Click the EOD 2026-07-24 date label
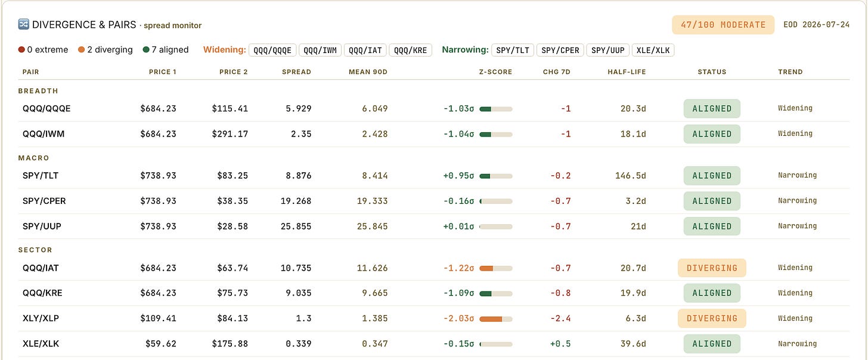 click(817, 25)
